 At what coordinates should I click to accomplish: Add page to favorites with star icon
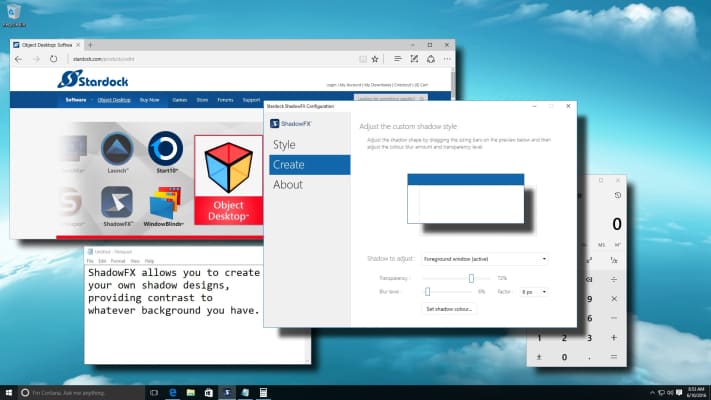tap(374, 60)
